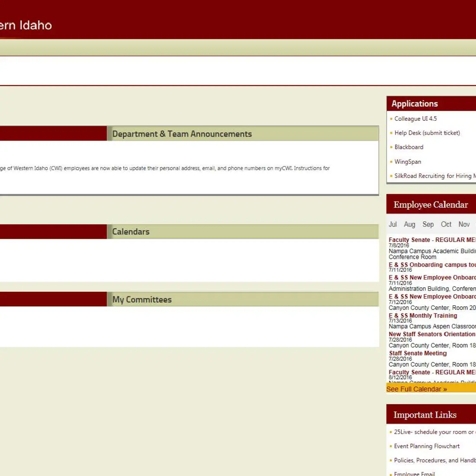Open Help Desk submit ticket link
Screen dimensions: 476x476
pyautogui.click(x=427, y=133)
